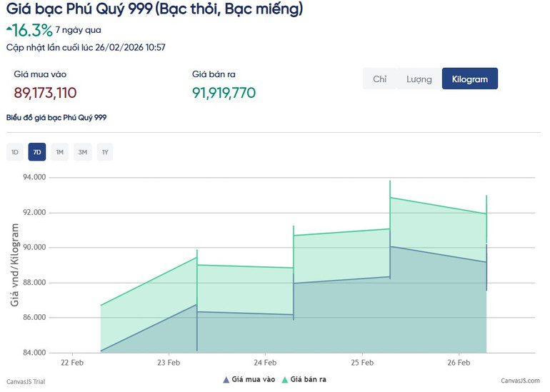The width and height of the screenshot is (550, 392).
Task: Open the CanvasJS Trial link
Action: click(26, 381)
